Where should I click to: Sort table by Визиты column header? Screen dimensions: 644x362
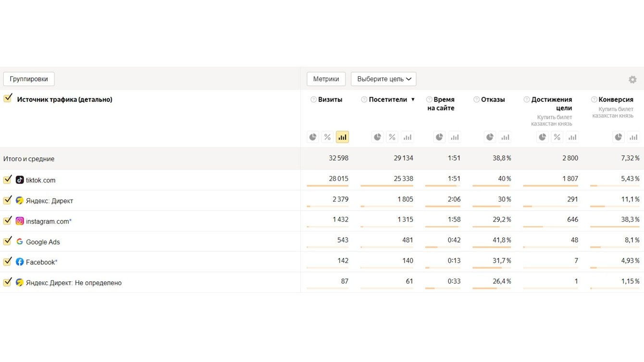click(x=330, y=100)
